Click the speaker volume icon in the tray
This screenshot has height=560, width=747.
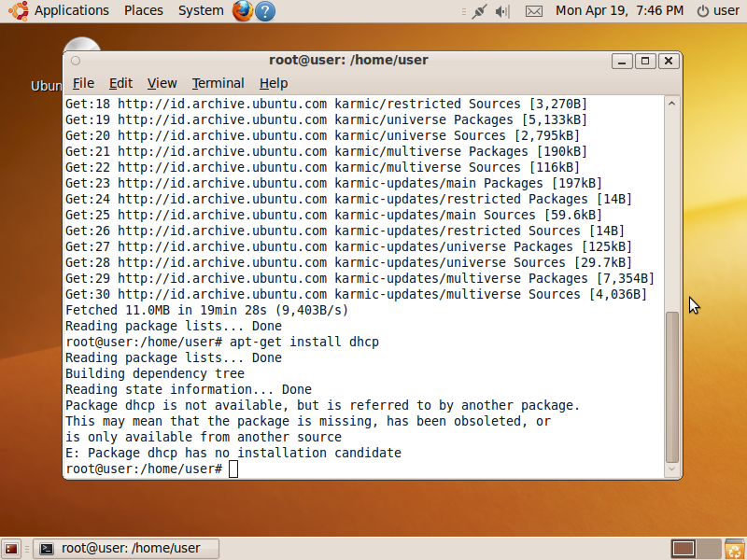coord(501,10)
